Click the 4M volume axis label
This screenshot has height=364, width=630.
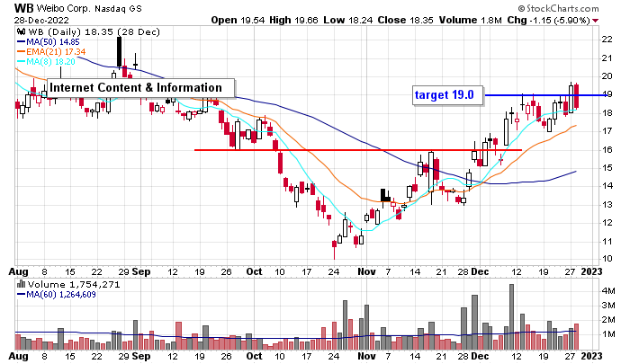coord(608,291)
